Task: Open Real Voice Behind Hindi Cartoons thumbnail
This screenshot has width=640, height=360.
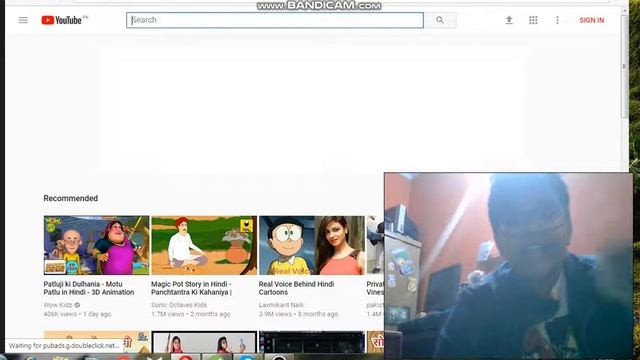Action: point(312,245)
